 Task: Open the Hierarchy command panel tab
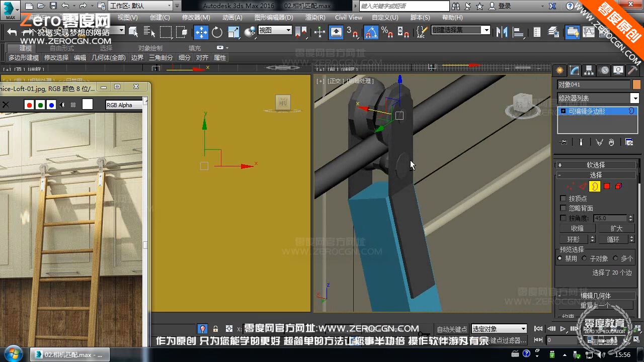point(589,70)
